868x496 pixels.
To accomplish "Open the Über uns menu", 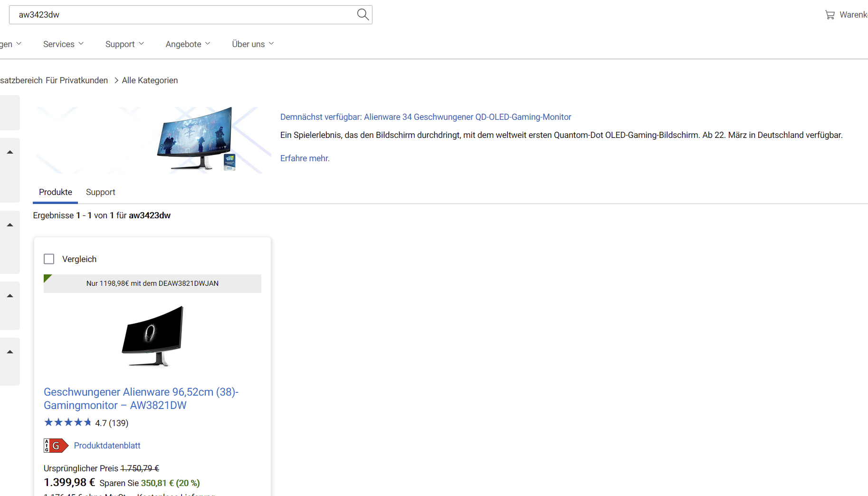I will click(x=253, y=44).
